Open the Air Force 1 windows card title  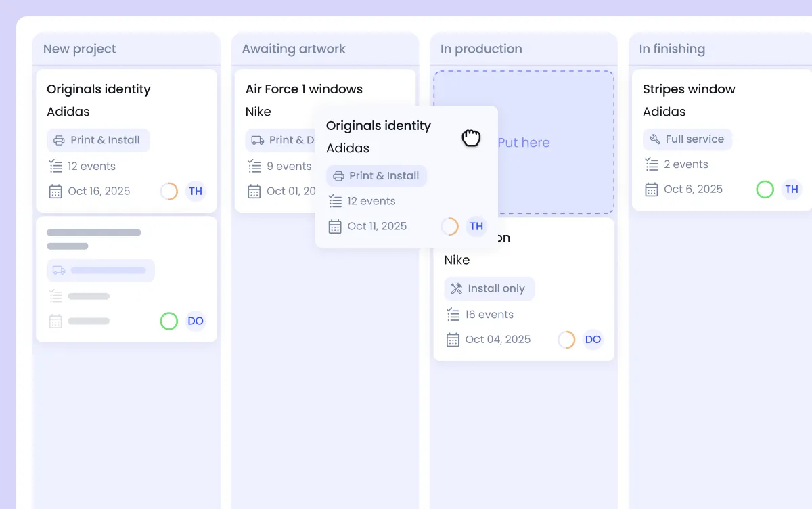click(x=304, y=89)
